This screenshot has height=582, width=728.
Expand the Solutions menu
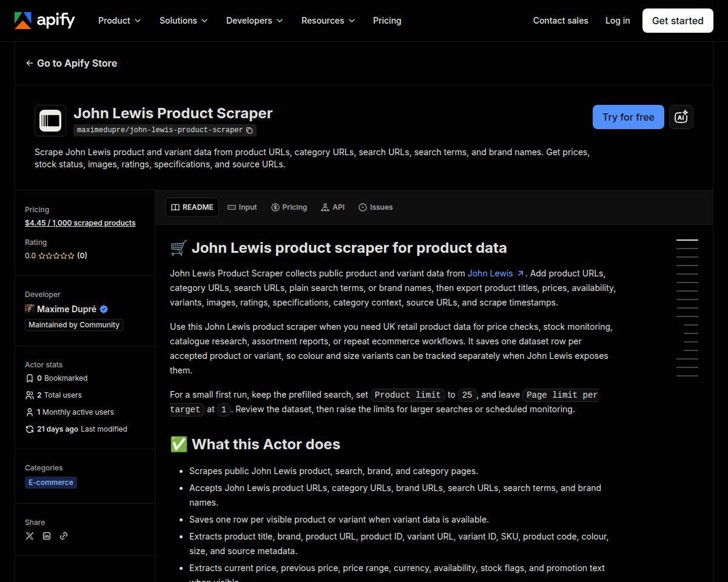pos(183,21)
